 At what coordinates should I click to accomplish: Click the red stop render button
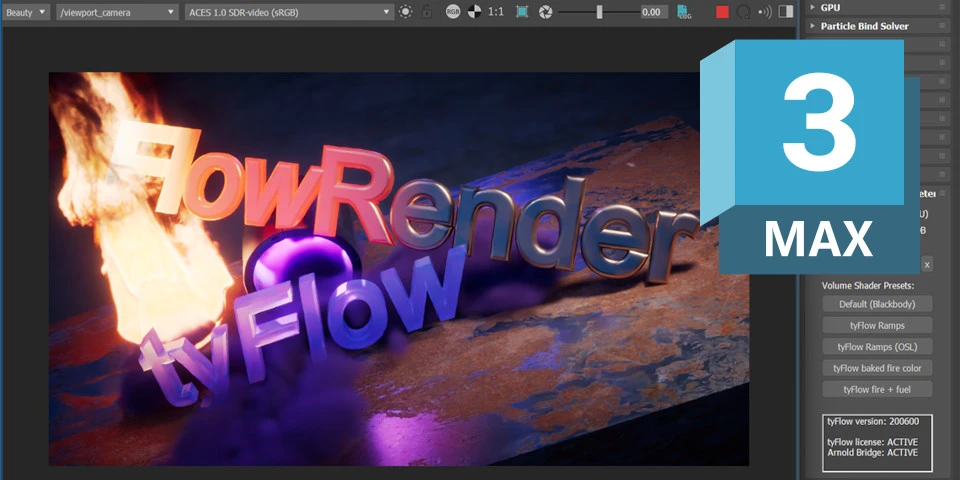point(722,12)
